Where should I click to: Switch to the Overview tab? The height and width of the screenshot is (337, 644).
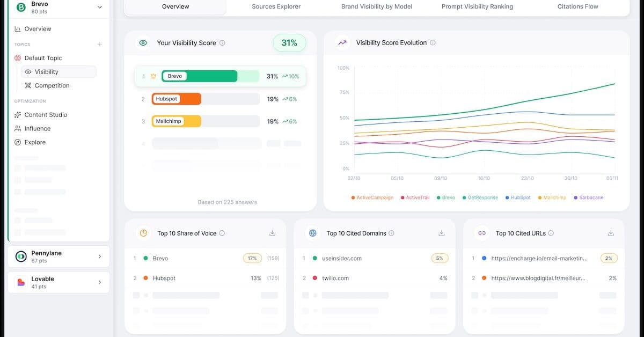(x=175, y=6)
